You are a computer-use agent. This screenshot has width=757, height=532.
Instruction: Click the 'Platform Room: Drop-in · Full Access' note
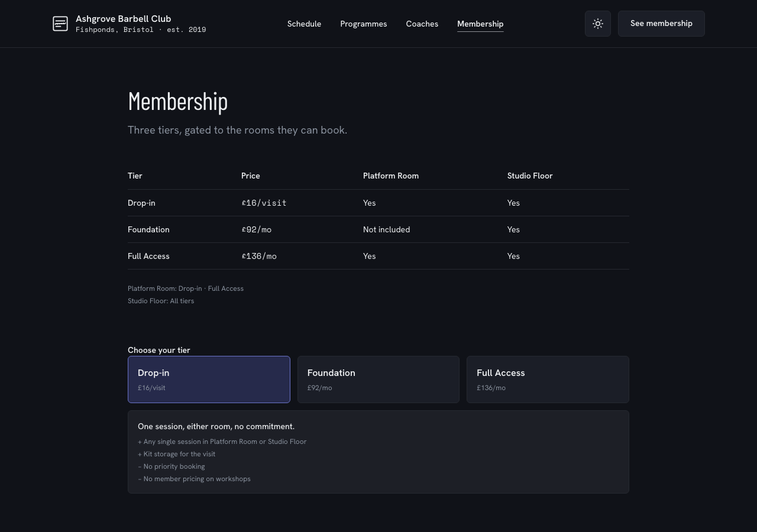pos(186,288)
